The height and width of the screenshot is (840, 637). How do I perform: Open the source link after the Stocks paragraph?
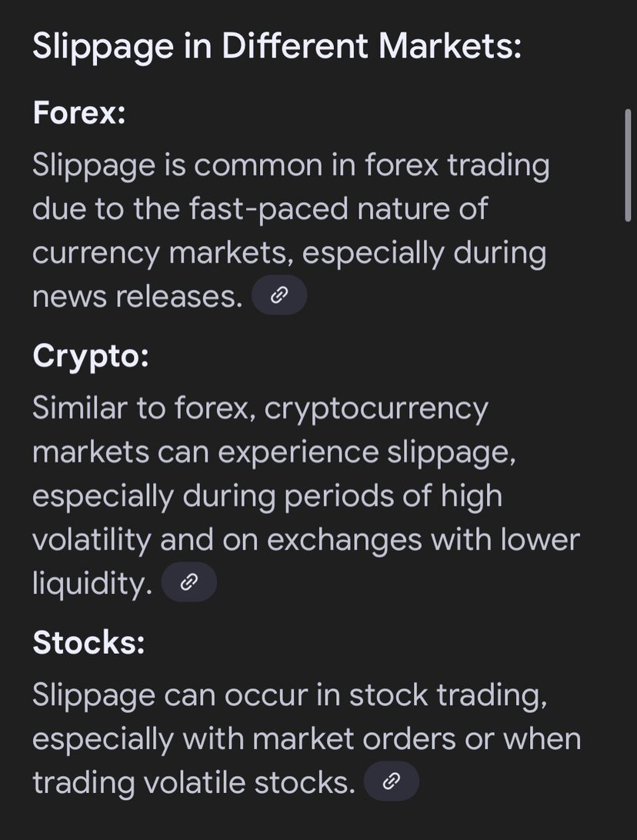(391, 782)
